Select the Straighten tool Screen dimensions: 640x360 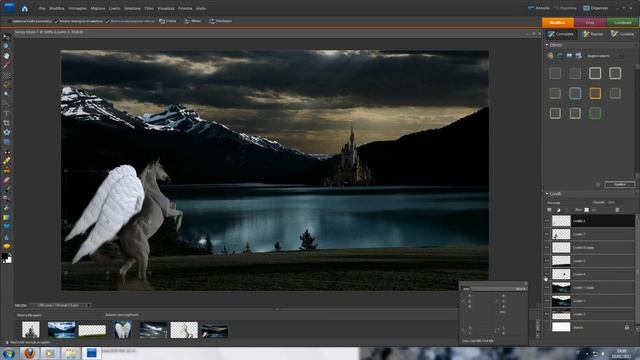pos(7,142)
